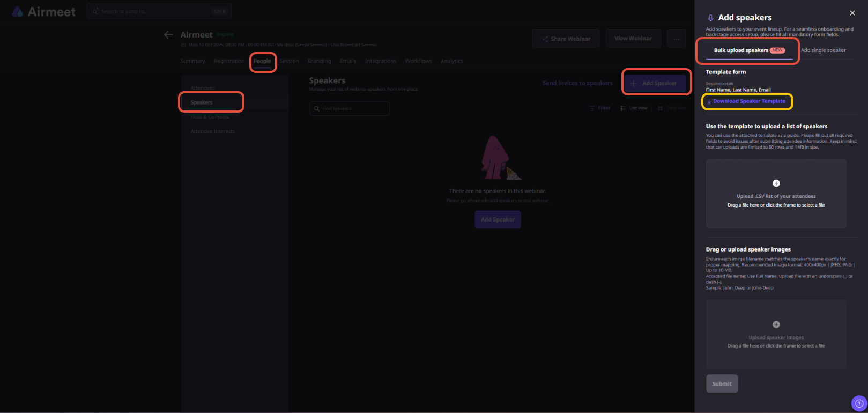Go to the Integrations tab
This screenshot has height=413, width=868.
pos(381,61)
